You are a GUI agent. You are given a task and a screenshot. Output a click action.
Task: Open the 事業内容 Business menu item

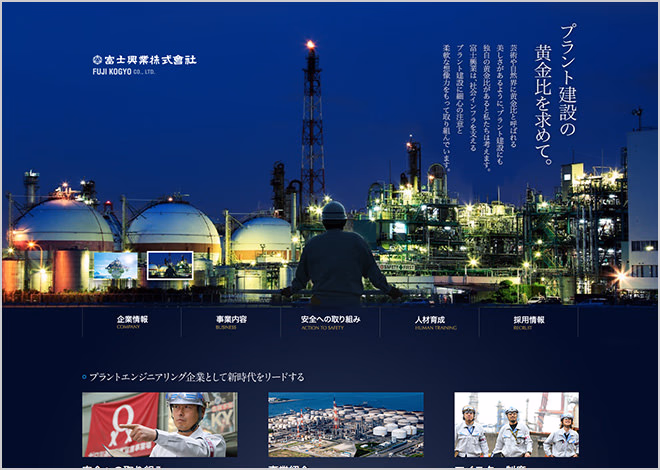point(231,320)
